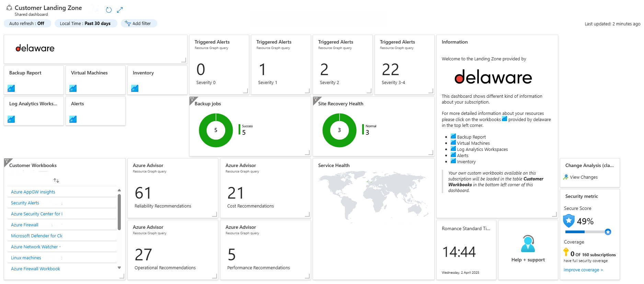The height and width of the screenshot is (284, 644).
Task: Open the Backup Report workbook icon
Action: point(11,88)
